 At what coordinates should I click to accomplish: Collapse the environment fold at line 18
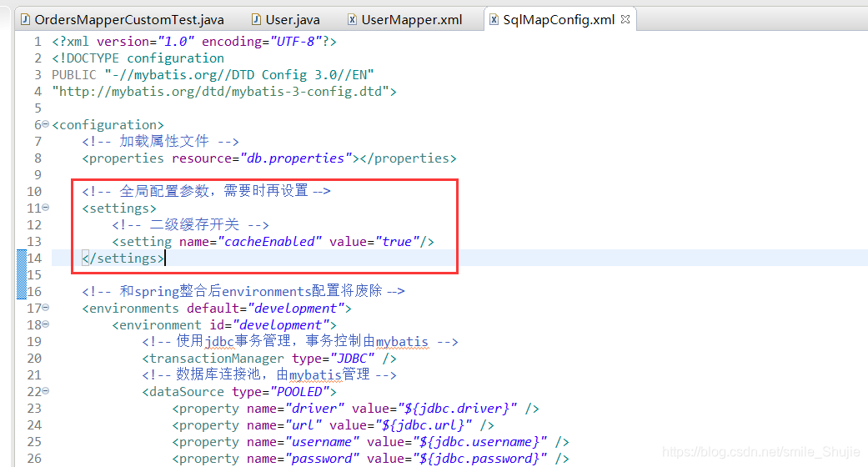pos(45,324)
